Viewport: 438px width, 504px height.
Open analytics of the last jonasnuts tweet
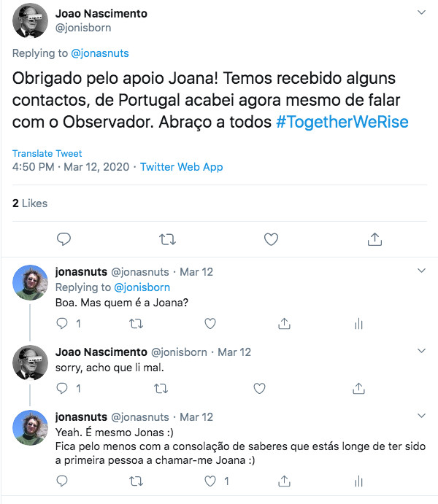pos(358,481)
